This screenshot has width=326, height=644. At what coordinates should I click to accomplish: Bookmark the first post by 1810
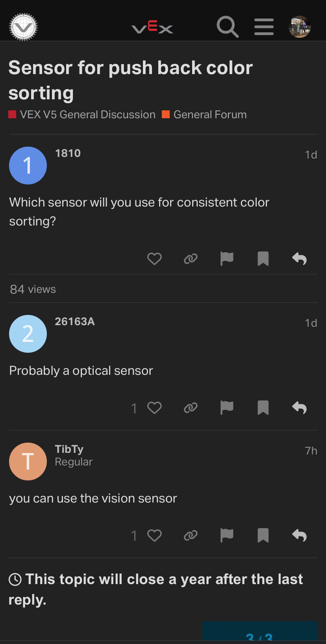(x=263, y=259)
